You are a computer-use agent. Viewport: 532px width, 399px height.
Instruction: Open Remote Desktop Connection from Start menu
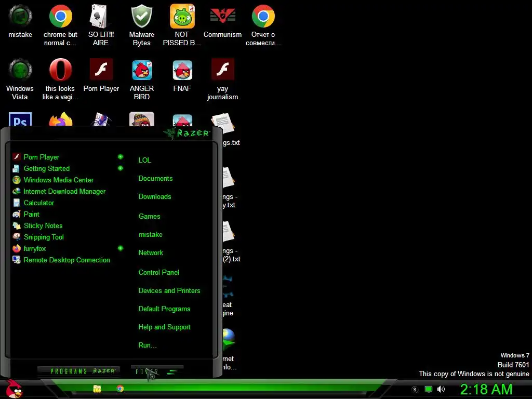[x=67, y=260]
